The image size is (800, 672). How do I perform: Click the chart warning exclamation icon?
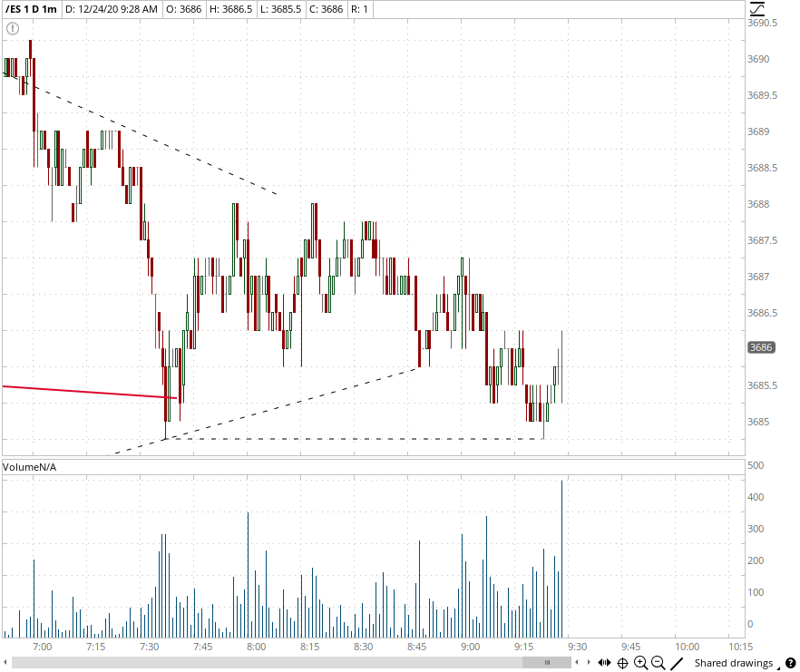tap(13, 29)
